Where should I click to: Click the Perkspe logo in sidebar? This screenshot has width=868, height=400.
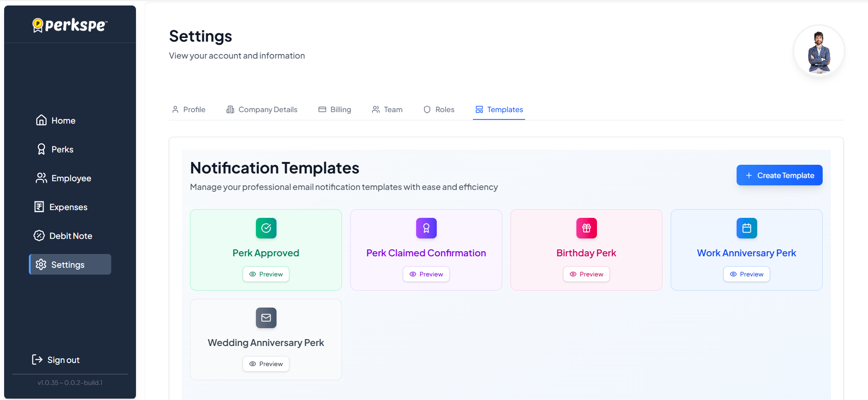[x=70, y=25]
